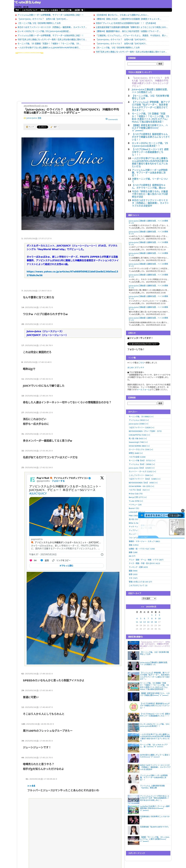Click Xでもっと読む button in tweet
The height and width of the screenshot is (868, 186).
pos(66,566)
